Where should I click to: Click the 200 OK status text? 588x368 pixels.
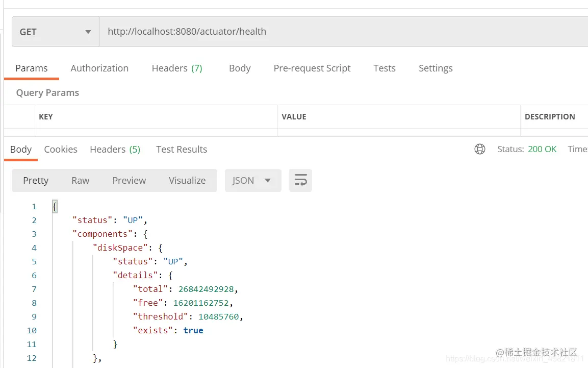542,150
